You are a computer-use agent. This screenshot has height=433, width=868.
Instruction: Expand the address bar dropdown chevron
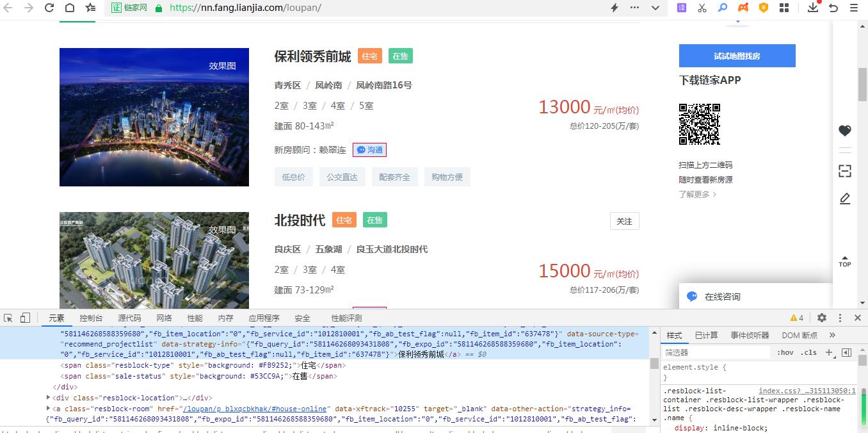[x=655, y=8]
